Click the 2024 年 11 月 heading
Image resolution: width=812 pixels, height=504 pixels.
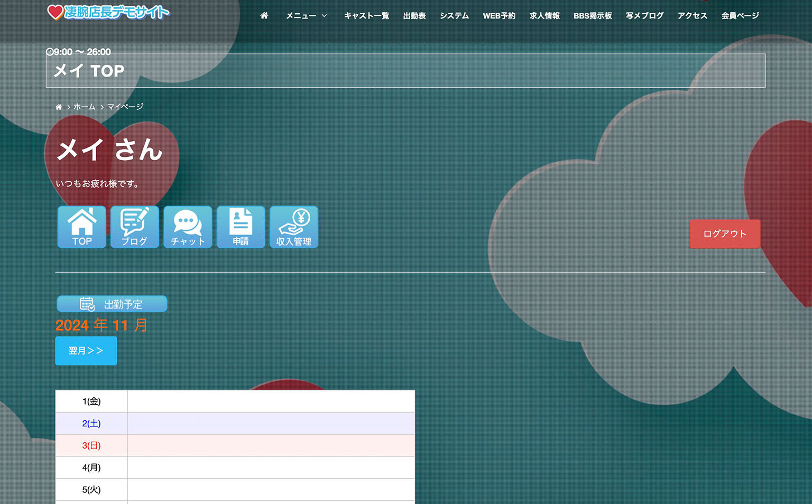coord(101,325)
